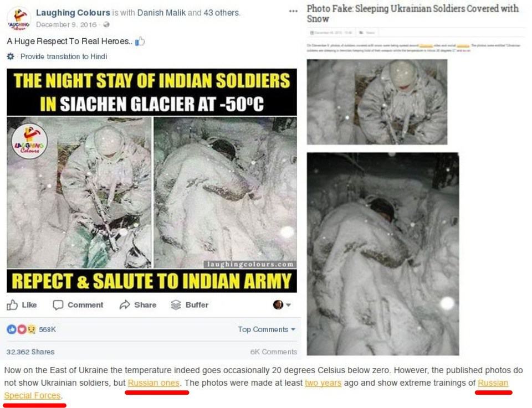Viewport: 532px width, 408px height.
Task: Click the Laughing Colours page avatar
Action: [19, 19]
